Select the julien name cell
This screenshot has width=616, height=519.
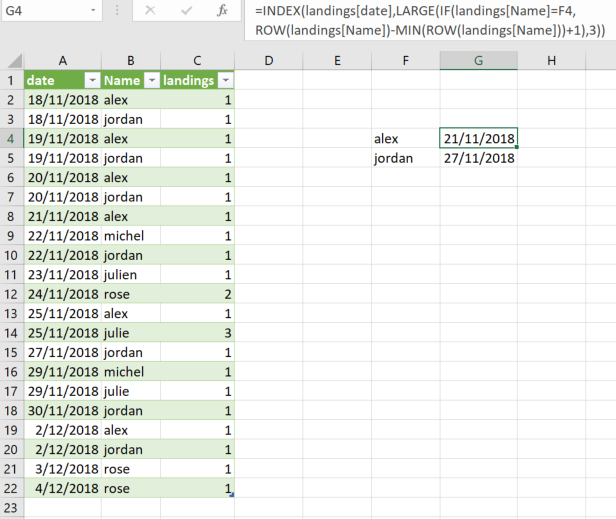[x=131, y=275]
